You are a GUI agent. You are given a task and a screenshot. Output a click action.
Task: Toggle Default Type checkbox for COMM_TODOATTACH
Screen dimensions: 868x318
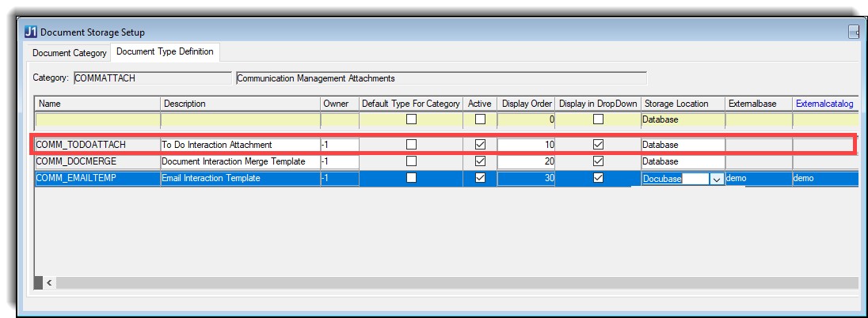pyautogui.click(x=411, y=145)
